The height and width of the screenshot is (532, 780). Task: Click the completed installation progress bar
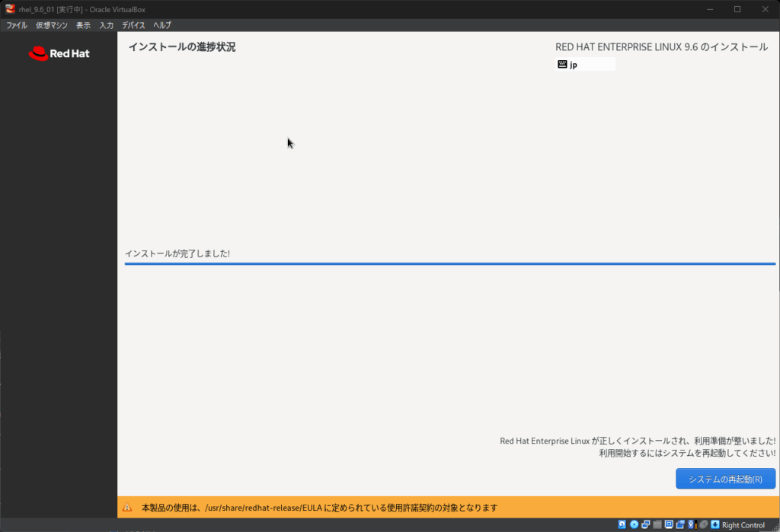[449, 263]
